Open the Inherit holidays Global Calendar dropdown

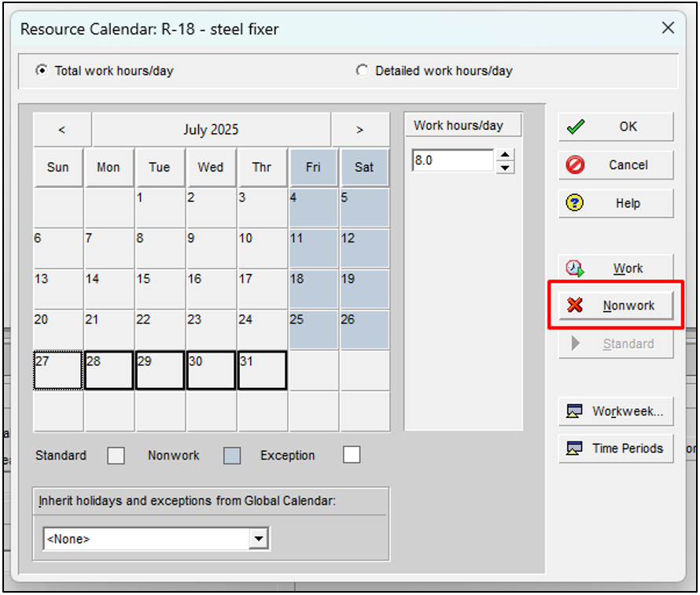258,539
